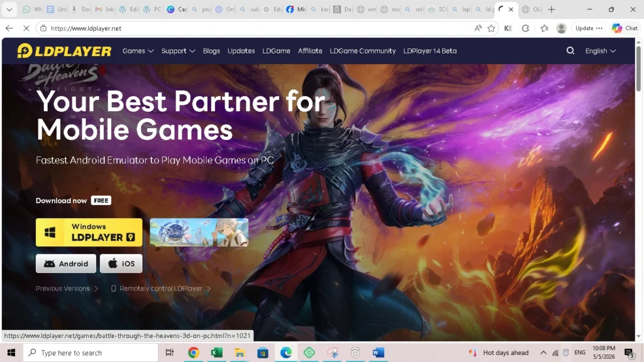644x362 pixels.
Task: Open File Explorer from the taskbar
Action: [x=240, y=353]
